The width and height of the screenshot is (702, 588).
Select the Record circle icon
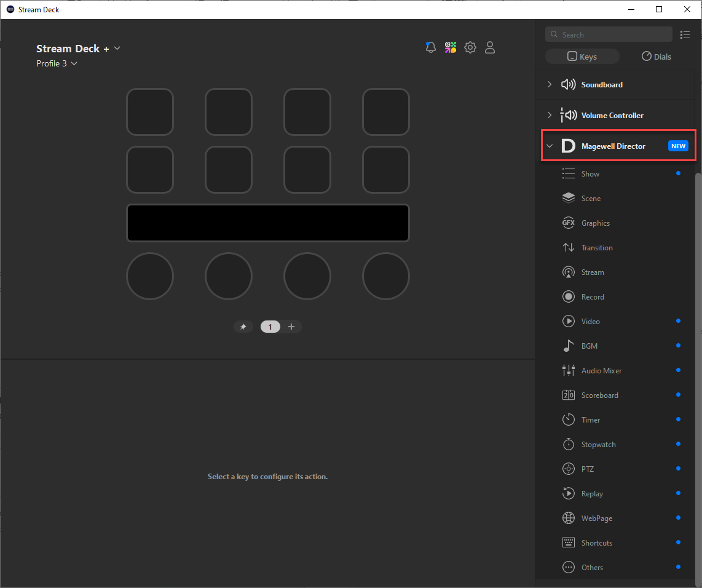click(568, 297)
